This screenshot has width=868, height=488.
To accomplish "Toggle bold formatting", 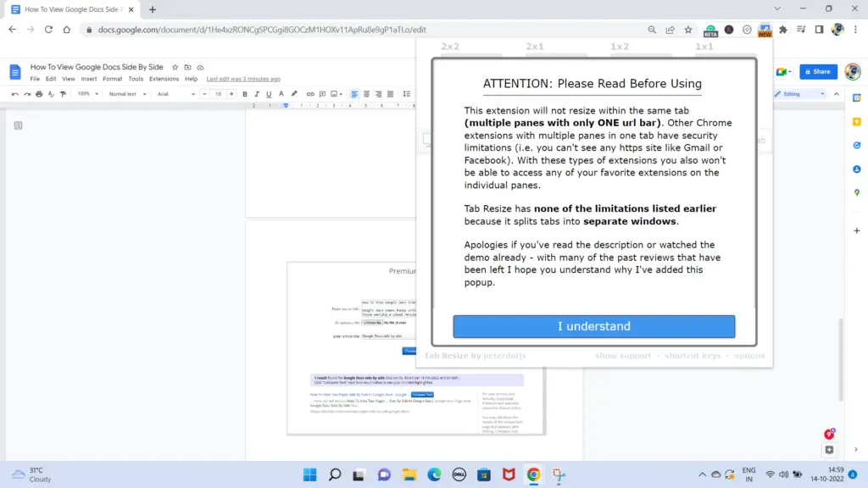I will coord(245,94).
